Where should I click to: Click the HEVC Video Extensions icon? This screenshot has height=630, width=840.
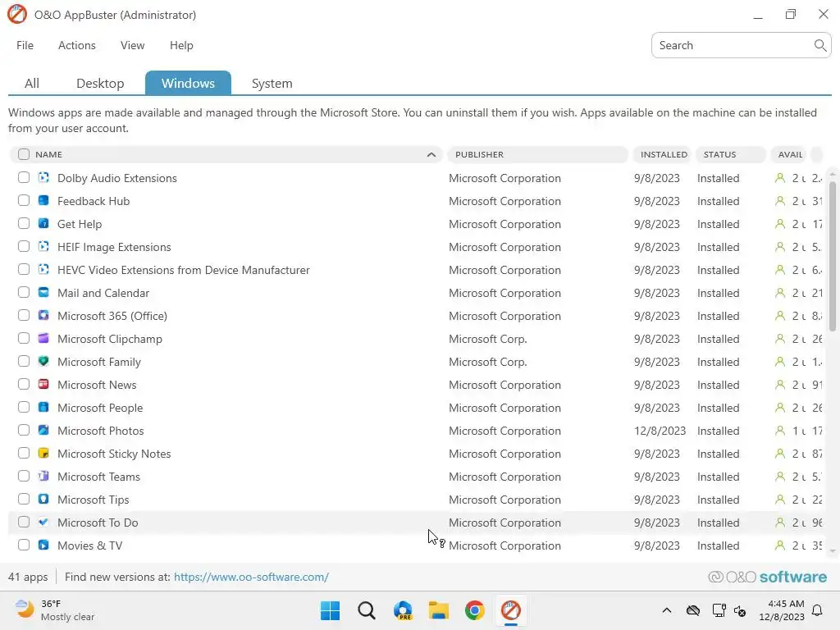44,269
